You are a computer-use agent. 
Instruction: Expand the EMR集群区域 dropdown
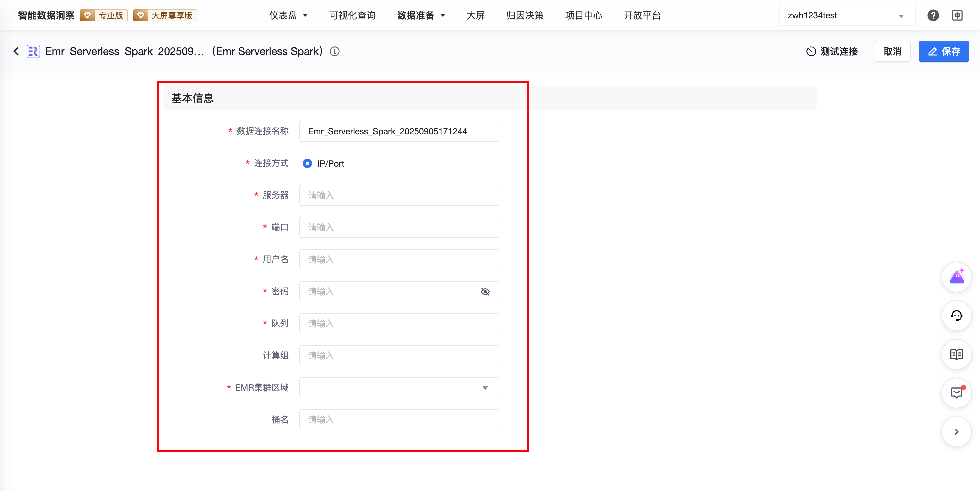coord(399,388)
